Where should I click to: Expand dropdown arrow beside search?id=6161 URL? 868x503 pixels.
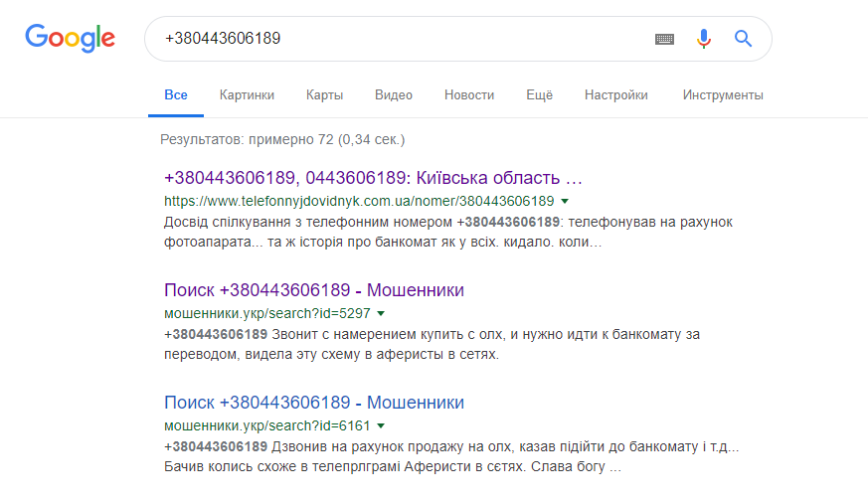pos(381,425)
